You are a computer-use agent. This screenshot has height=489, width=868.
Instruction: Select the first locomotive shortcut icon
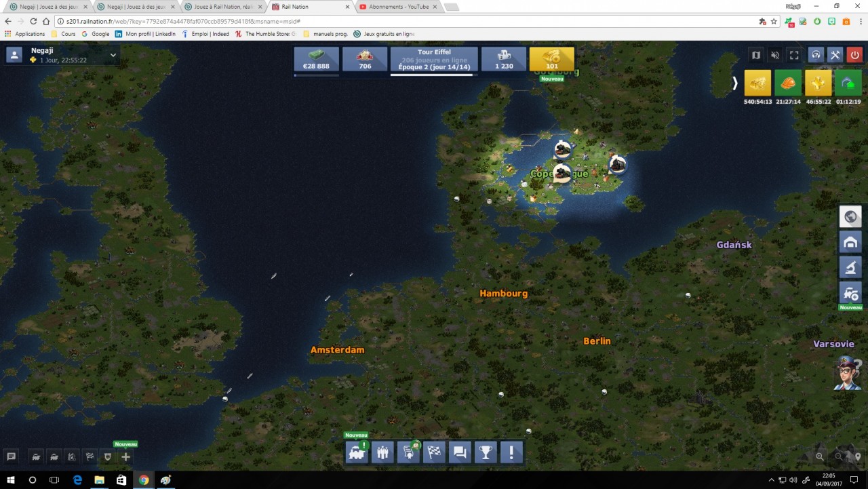click(36, 457)
